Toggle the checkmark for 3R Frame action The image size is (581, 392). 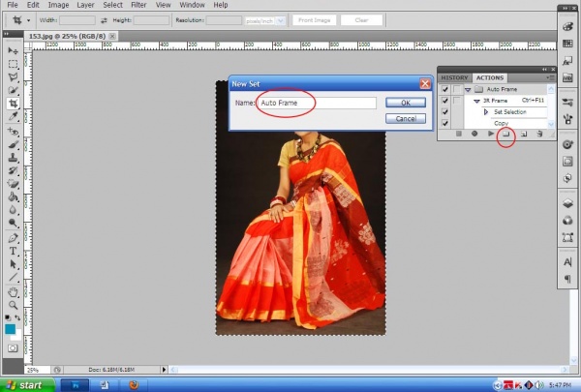[x=444, y=101]
